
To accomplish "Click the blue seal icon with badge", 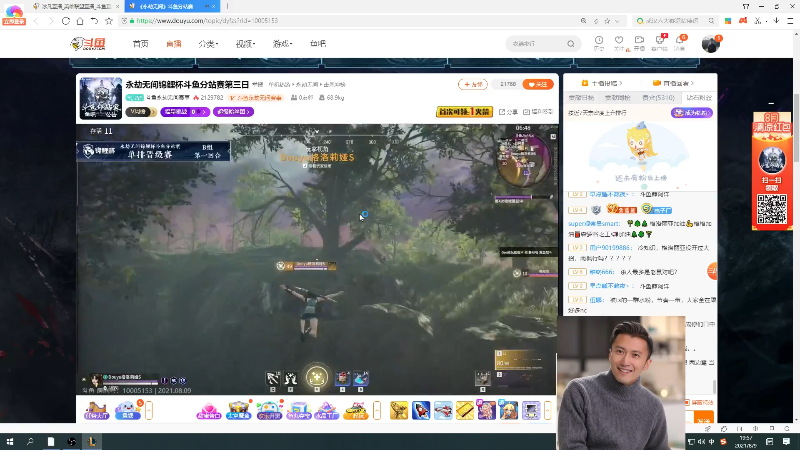I will click(128, 410).
